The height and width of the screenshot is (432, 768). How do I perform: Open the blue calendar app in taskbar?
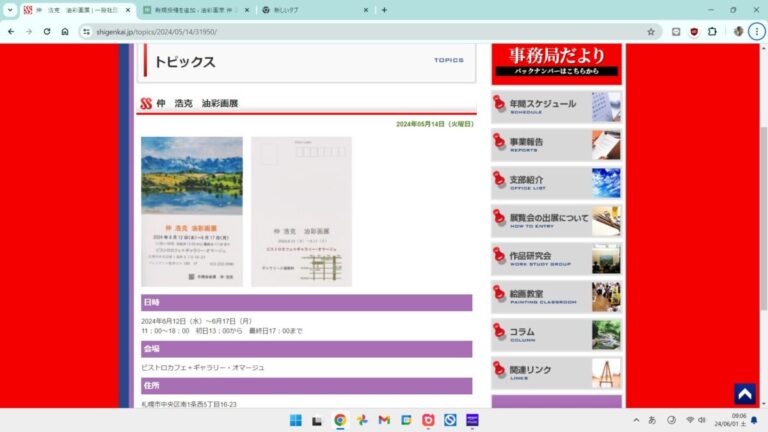(x=406, y=420)
